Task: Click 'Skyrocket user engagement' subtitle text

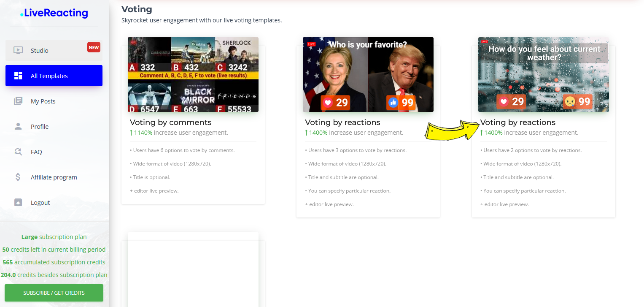Action: (x=202, y=20)
